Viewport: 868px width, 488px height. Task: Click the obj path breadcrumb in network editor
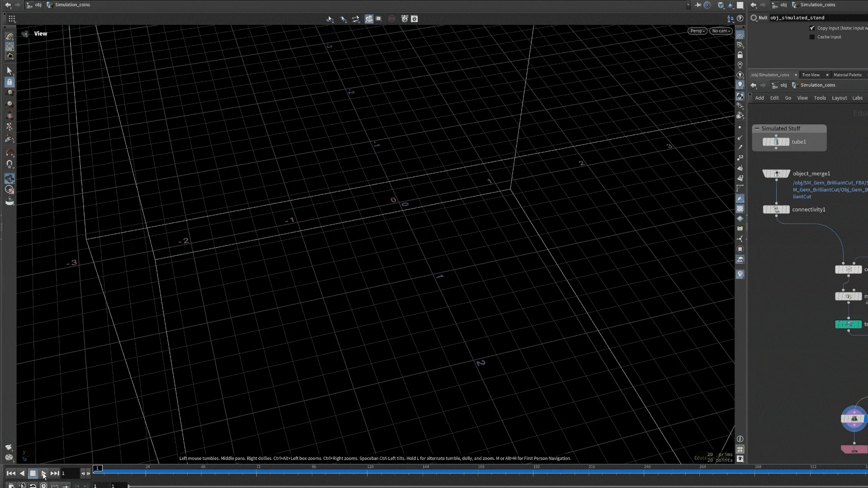tap(783, 85)
